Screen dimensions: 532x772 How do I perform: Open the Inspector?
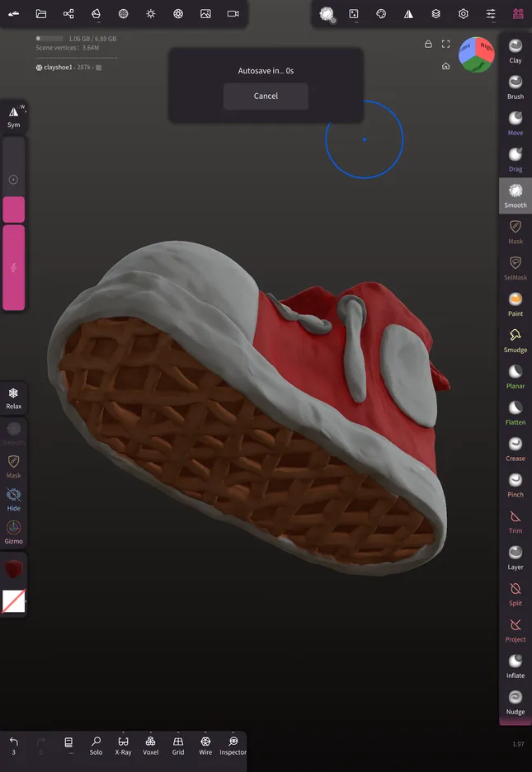(x=233, y=745)
